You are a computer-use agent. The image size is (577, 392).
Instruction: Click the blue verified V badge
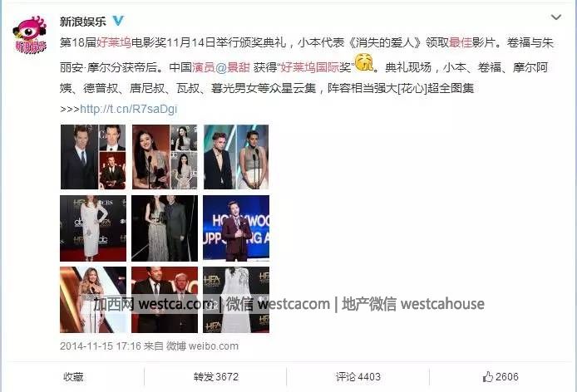(x=118, y=21)
